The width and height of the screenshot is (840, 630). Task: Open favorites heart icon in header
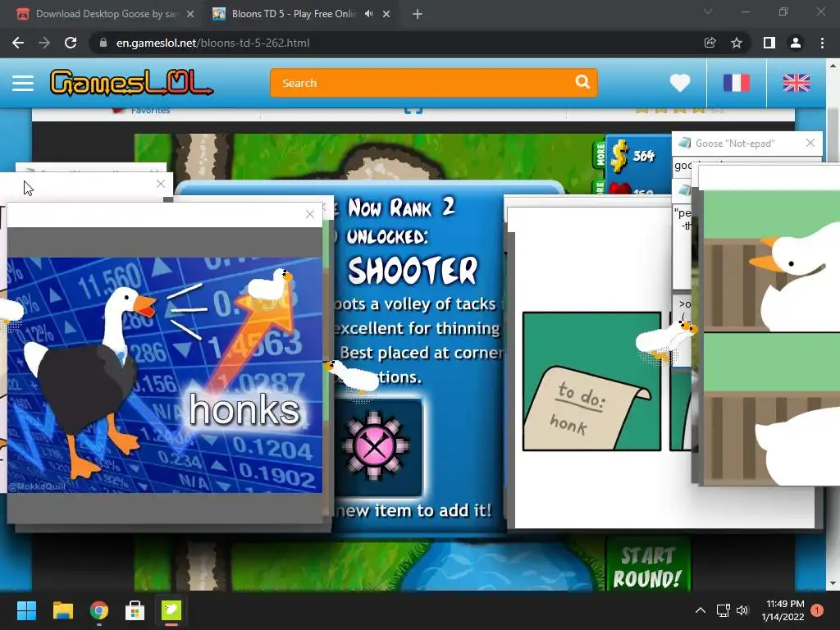pyautogui.click(x=680, y=83)
